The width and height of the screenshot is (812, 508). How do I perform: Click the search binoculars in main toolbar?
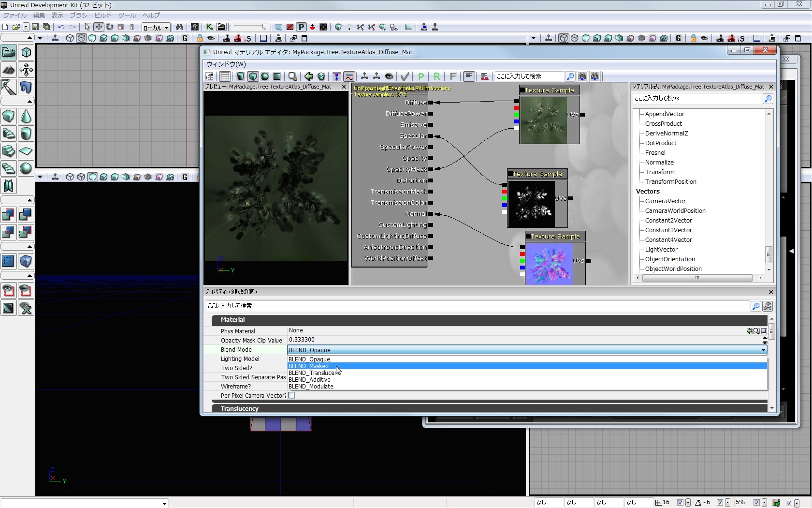pos(179,27)
